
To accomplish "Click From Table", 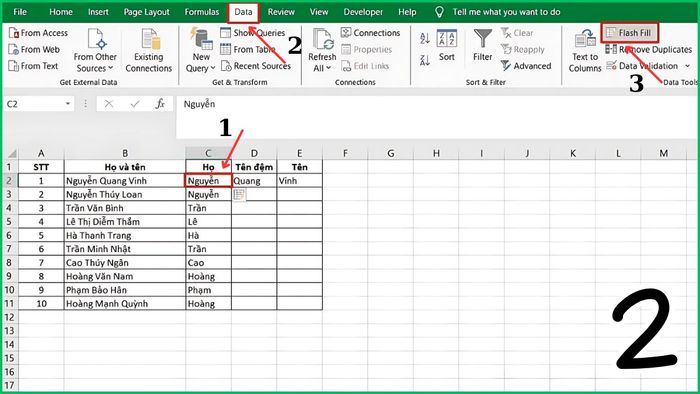I will pos(248,50).
